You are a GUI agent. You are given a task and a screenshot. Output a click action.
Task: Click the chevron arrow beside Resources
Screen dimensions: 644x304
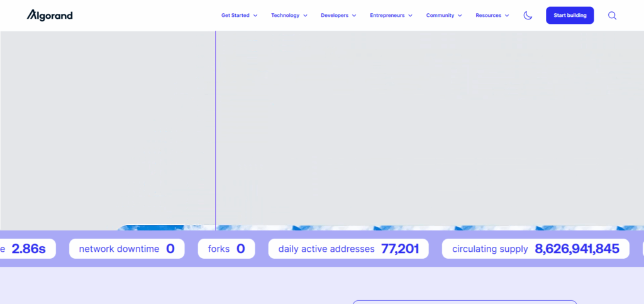pos(507,16)
